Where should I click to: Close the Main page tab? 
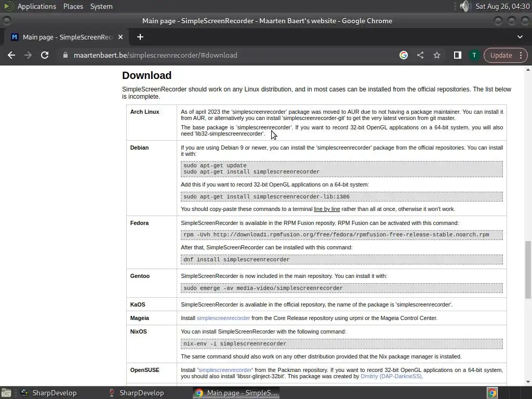pyautogui.click(x=121, y=37)
